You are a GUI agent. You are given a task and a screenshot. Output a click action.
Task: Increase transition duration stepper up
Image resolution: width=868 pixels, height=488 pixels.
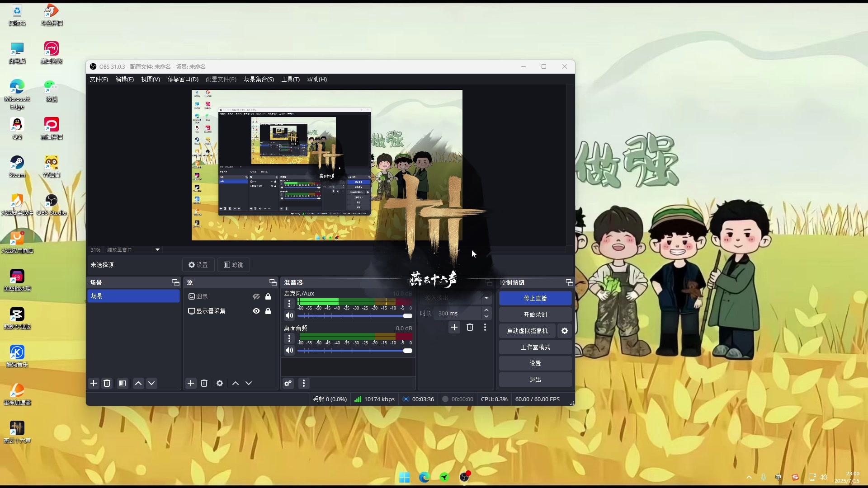click(x=486, y=310)
